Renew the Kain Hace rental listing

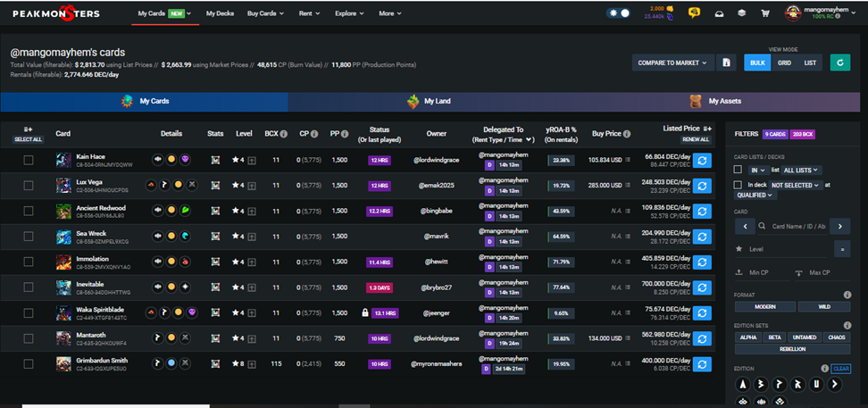pos(701,161)
